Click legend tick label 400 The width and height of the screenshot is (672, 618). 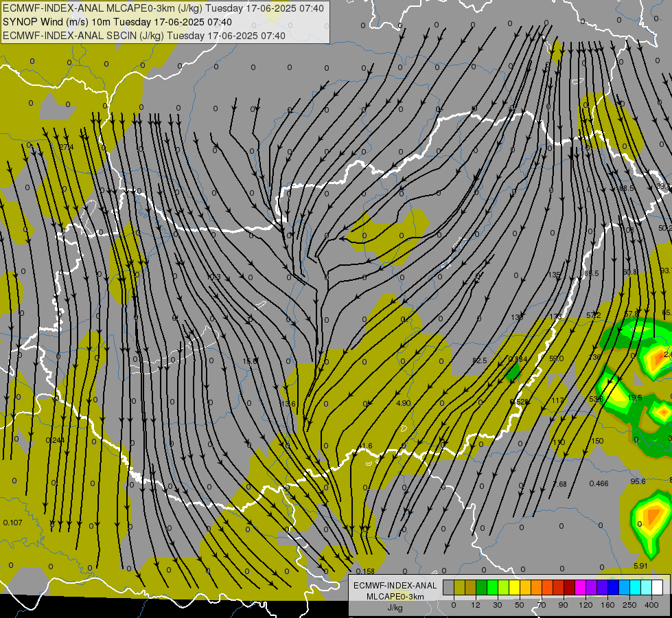pos(651,605)
